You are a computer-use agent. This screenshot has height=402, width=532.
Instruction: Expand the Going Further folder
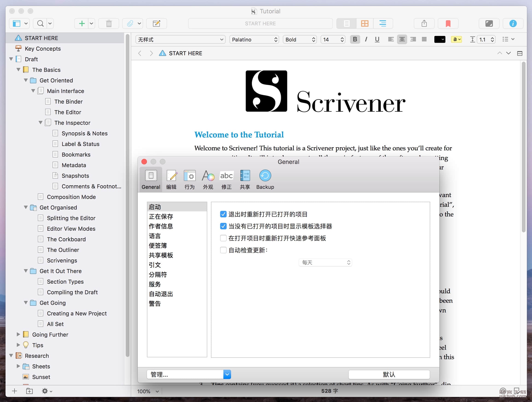[18, 335]
